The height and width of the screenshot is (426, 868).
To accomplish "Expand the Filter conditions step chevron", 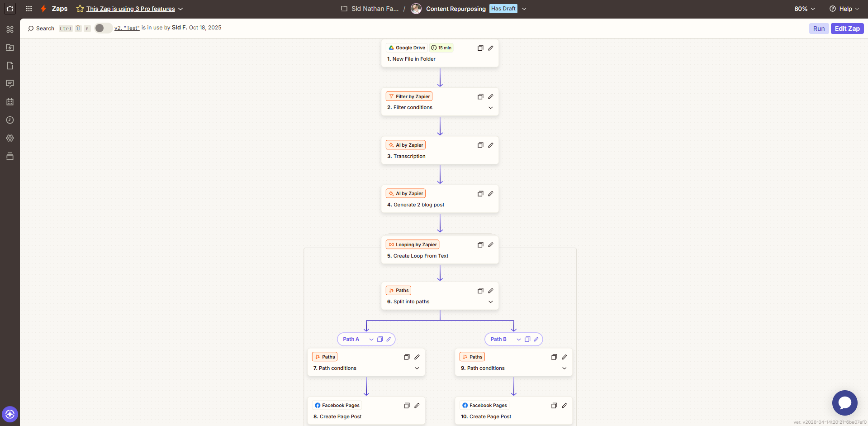I will 491,108.
